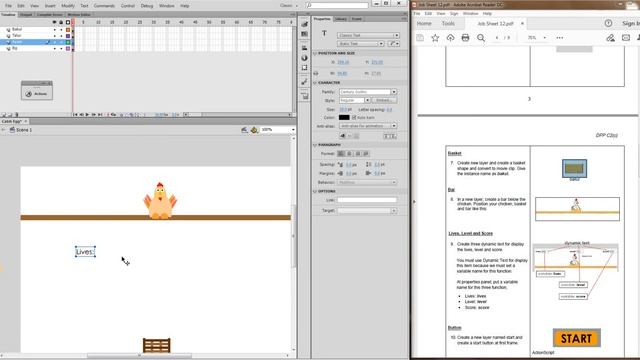Screen dimensions: 640x360
Task: Click Sign In in Acrobat
Action: point(631,24)
